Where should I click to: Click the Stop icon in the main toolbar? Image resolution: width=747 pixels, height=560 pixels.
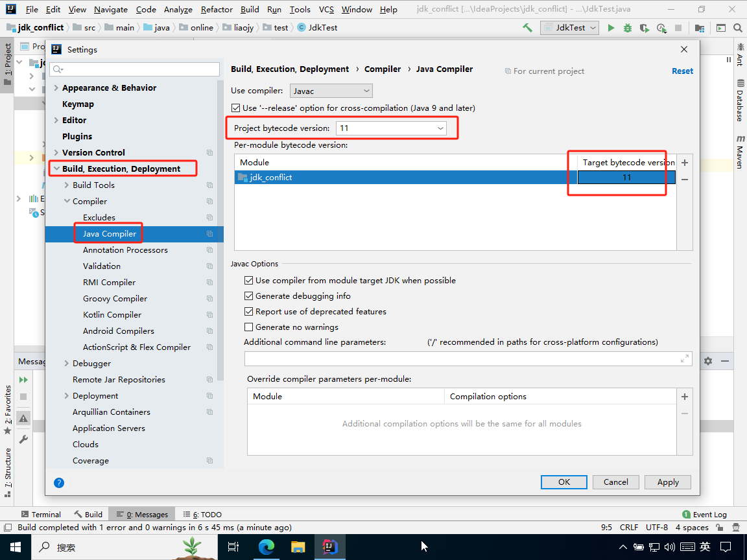678,28
